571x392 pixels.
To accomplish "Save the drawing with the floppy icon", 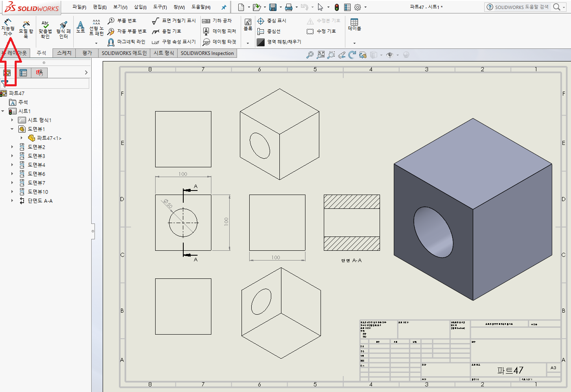I will (273, 7).
